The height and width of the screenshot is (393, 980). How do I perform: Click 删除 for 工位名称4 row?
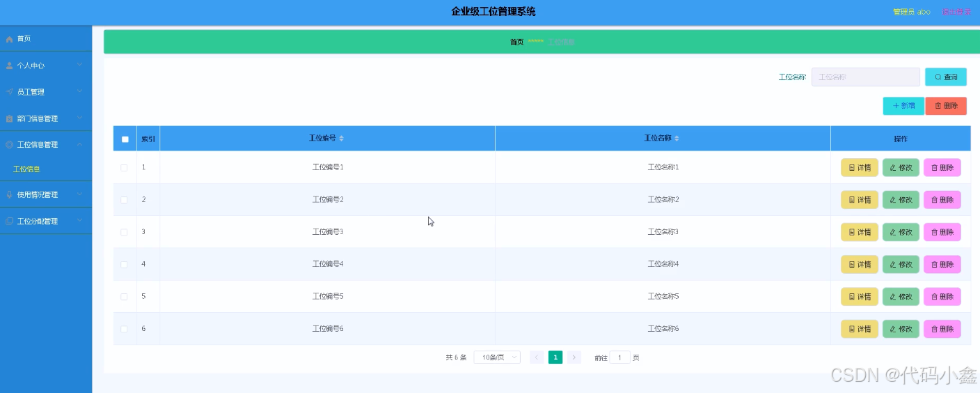[942, 265]
